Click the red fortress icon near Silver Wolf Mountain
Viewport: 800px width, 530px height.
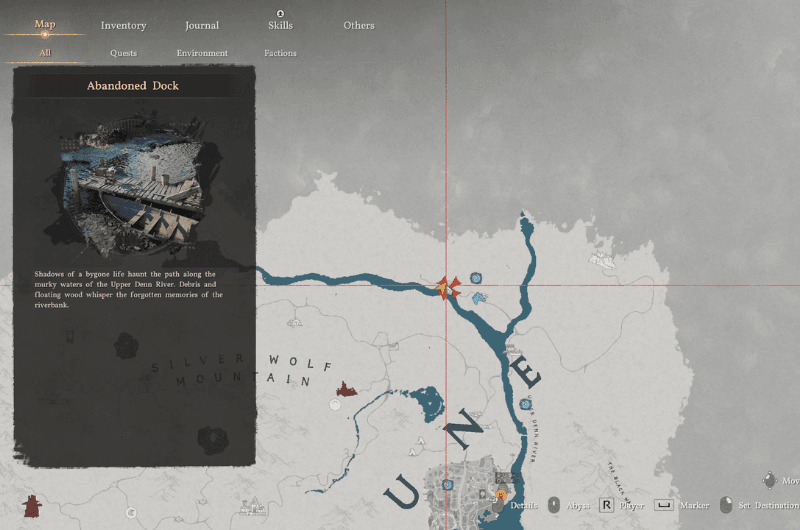point(346,389)
